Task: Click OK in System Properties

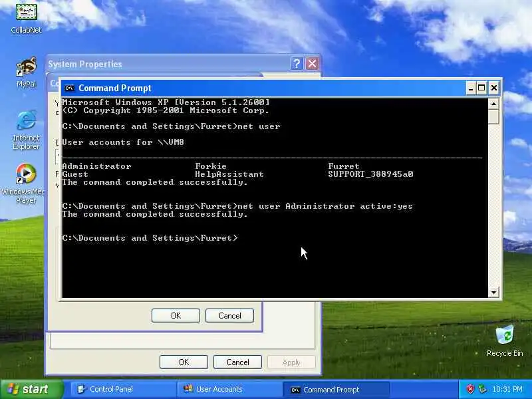Action: pyautogui.click(x=184, y=362)
